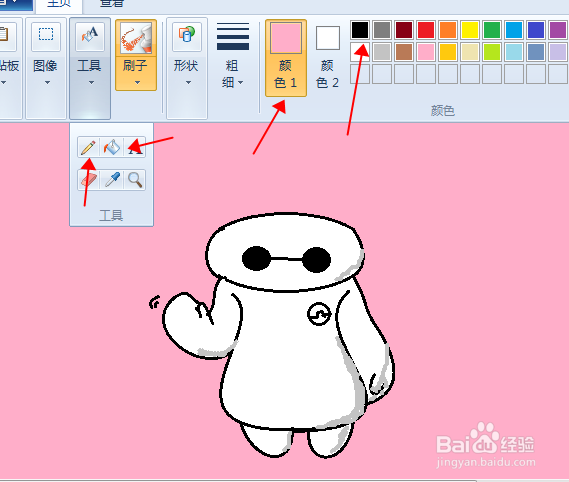Expand the 图像 dropdown arrow

47,82
